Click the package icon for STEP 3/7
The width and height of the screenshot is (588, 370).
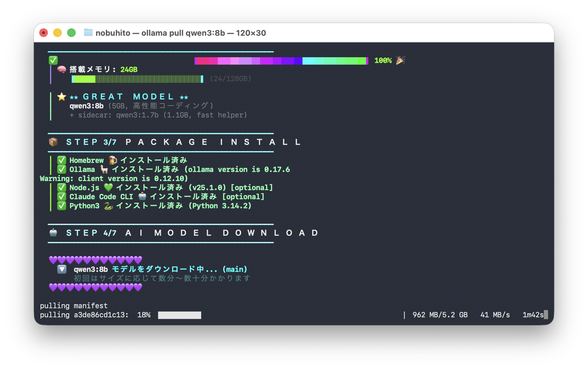point(54,142)
